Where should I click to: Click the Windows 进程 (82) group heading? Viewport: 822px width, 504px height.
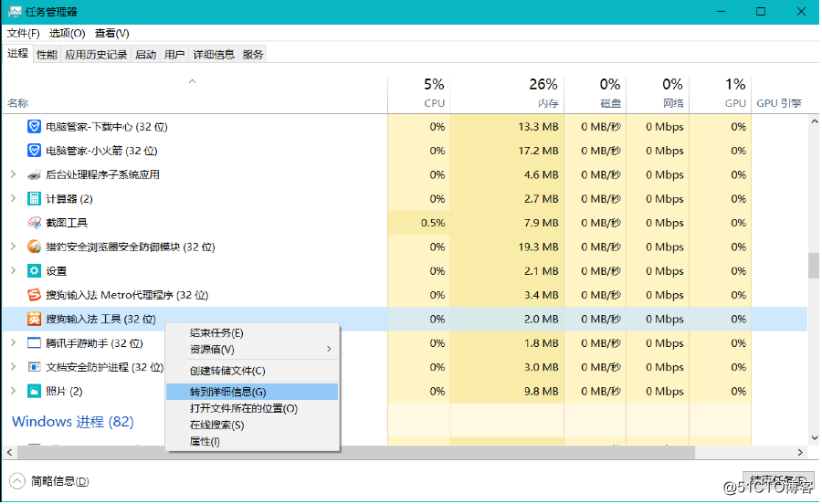pos(73,422)
